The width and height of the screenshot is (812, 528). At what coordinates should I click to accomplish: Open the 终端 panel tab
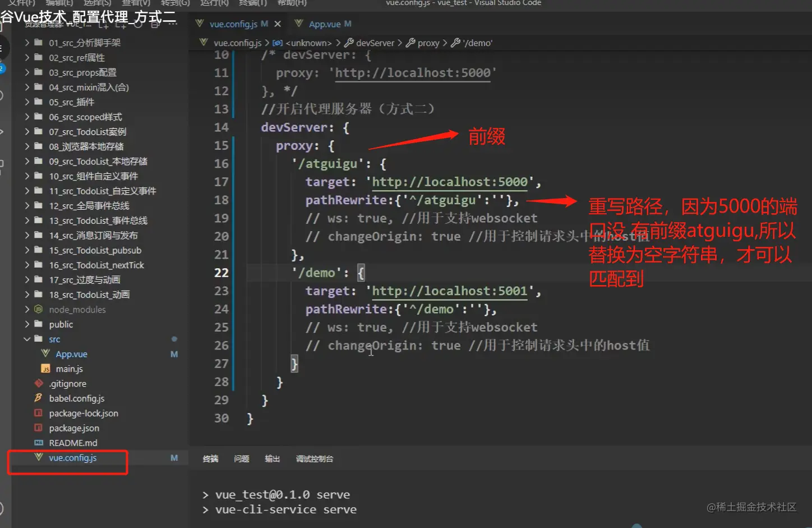click(210, 459)
